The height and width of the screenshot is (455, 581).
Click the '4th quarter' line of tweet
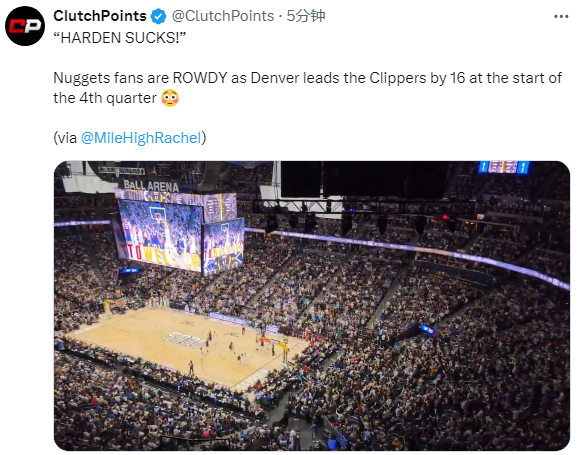(105, 98)
